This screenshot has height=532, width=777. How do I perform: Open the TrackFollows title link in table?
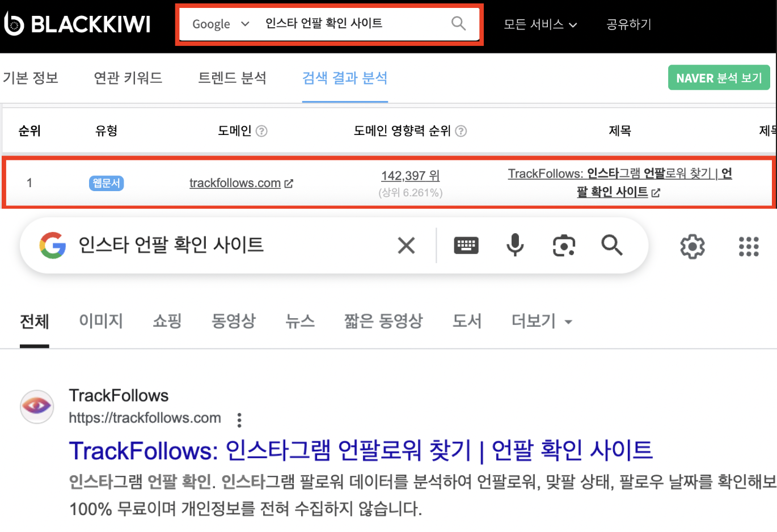[x=620, y=183]
